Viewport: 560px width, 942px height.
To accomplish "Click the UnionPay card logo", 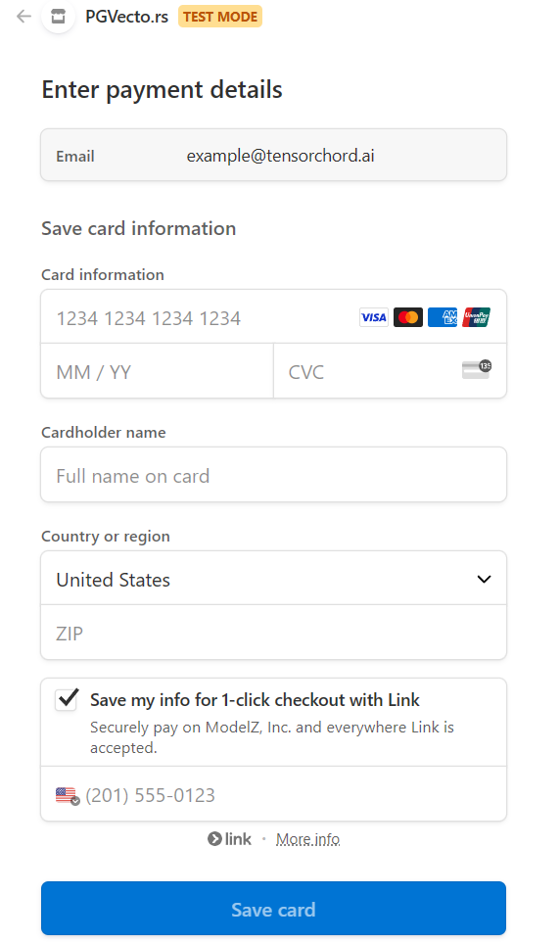I will pyautogui.click(x=477, y=317).
